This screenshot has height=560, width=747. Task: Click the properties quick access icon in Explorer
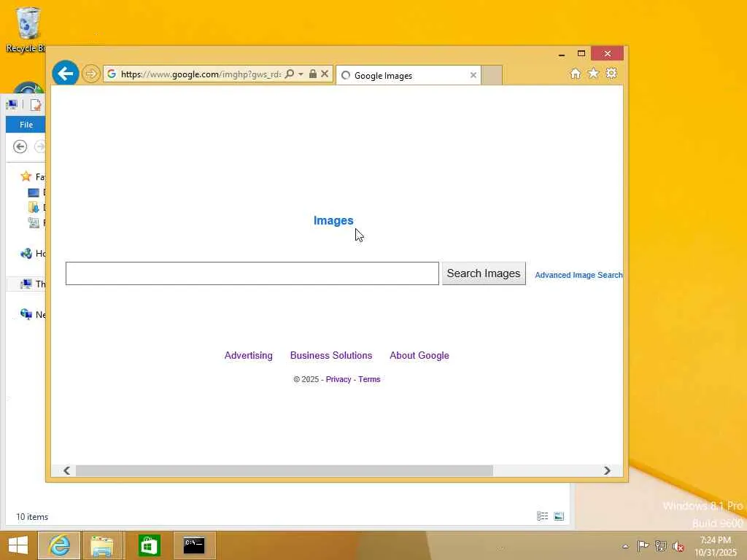[x=35, y=105]
